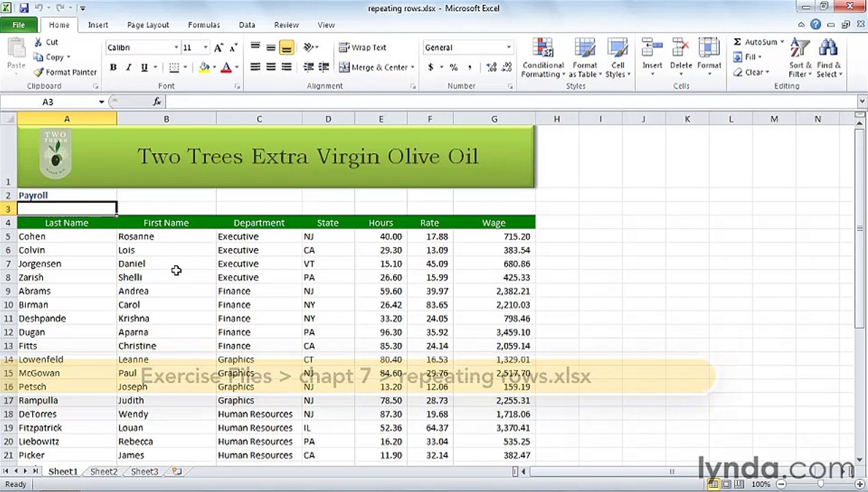The height and width of the screenshot is (492, 868).
Task: Toggle Underline formatting
Action: pos(144,68)
